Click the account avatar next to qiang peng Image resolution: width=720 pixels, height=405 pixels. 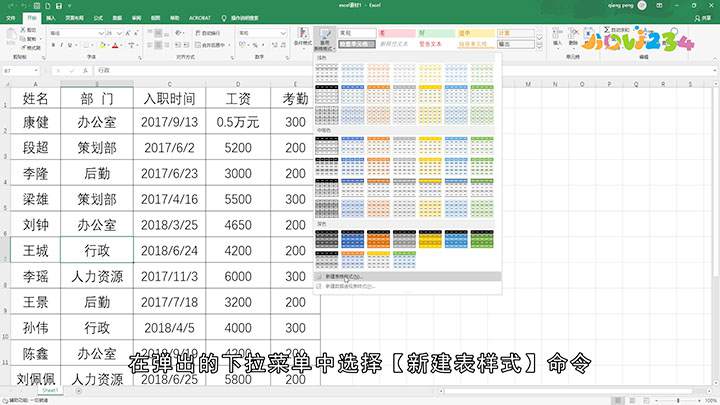point(642,6)
